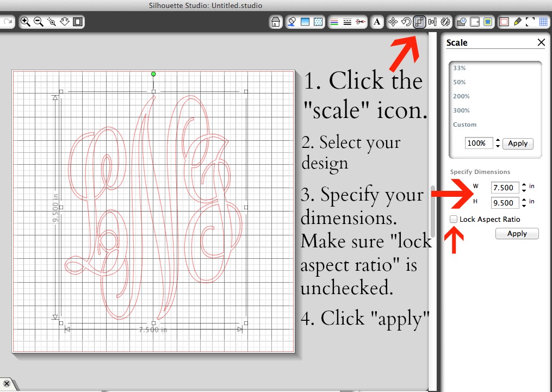This screenshot has height=392, width=552.
Task: Open the house-shaped store icon
Action: 276,22
